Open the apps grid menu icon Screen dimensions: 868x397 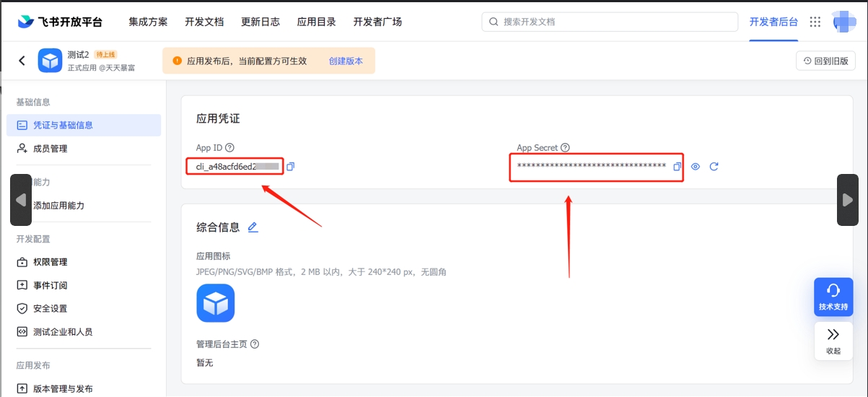[x=815, y=22]
